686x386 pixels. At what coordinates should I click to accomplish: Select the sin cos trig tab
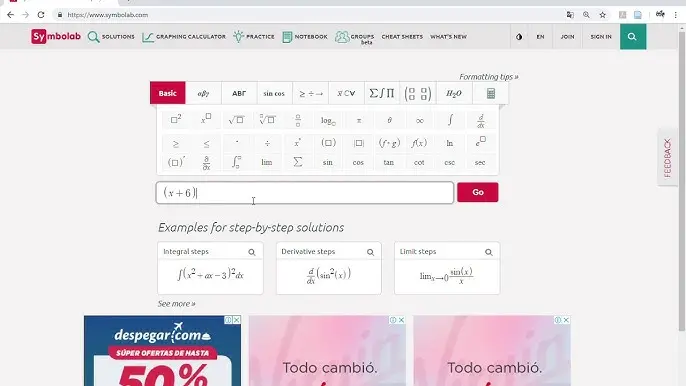tap(274, 93)
